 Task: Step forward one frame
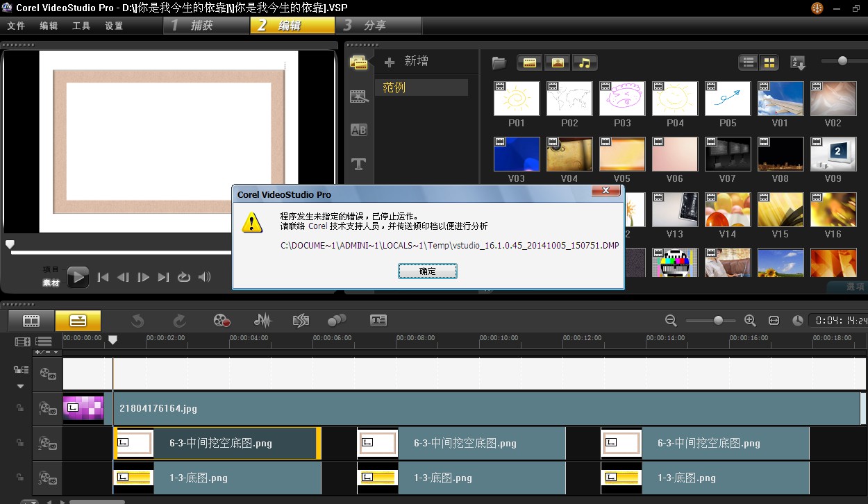(x=144, y=277)
